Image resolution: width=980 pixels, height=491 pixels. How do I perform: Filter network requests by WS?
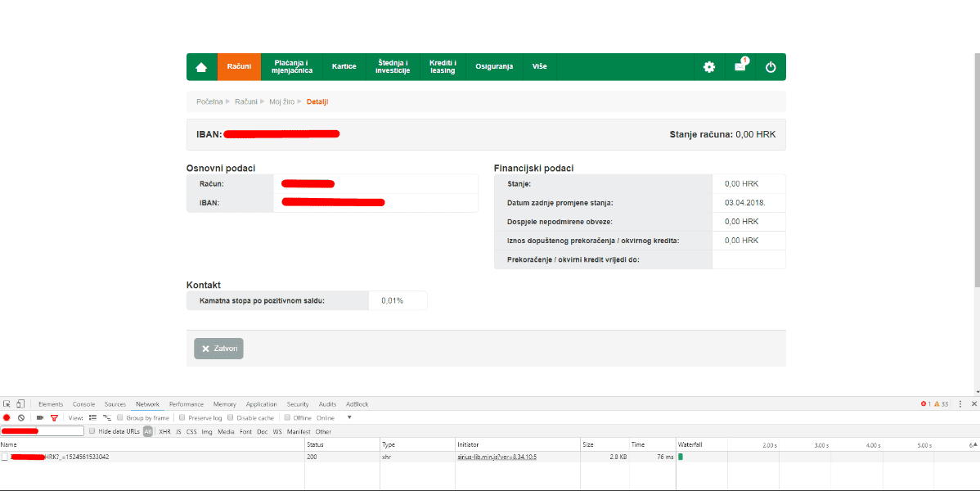click(277, 431)
